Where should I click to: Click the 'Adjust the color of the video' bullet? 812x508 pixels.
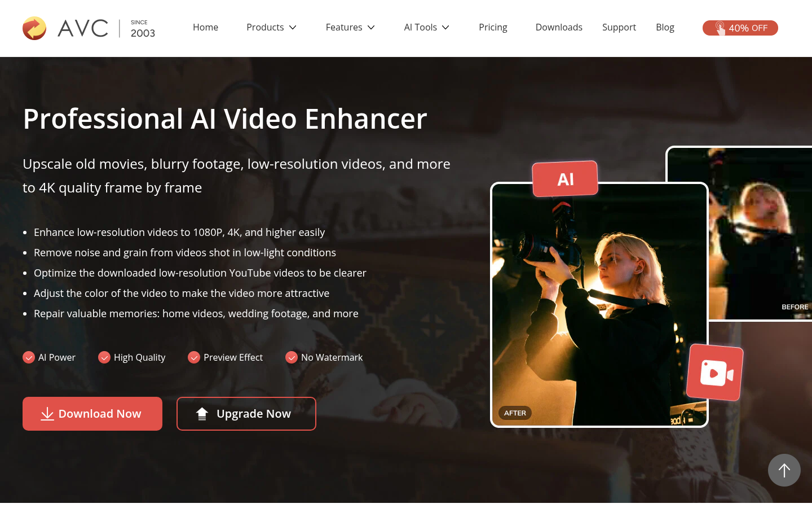click(x=182, y=293)
